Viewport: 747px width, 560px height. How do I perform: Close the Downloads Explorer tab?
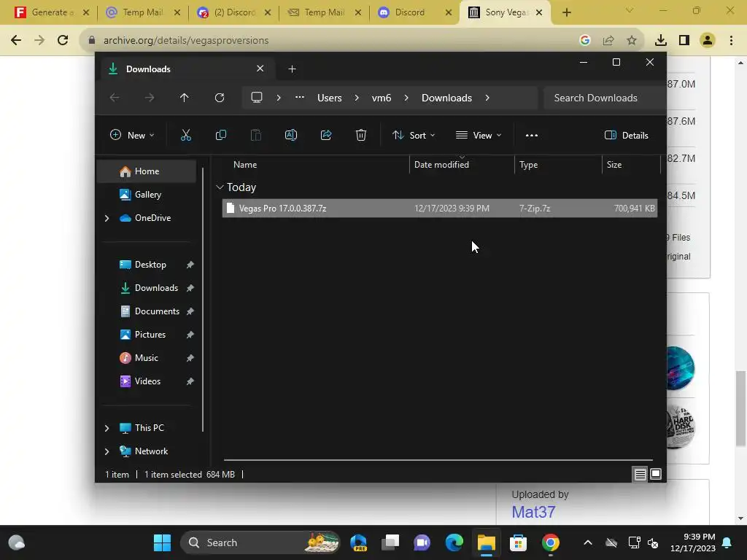[x=260, y=69]
